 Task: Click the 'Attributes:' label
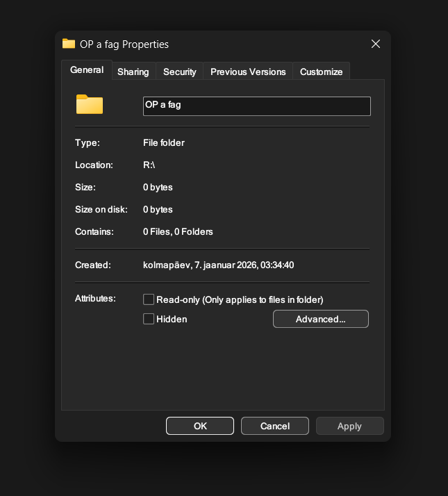[x=95, y=298]
